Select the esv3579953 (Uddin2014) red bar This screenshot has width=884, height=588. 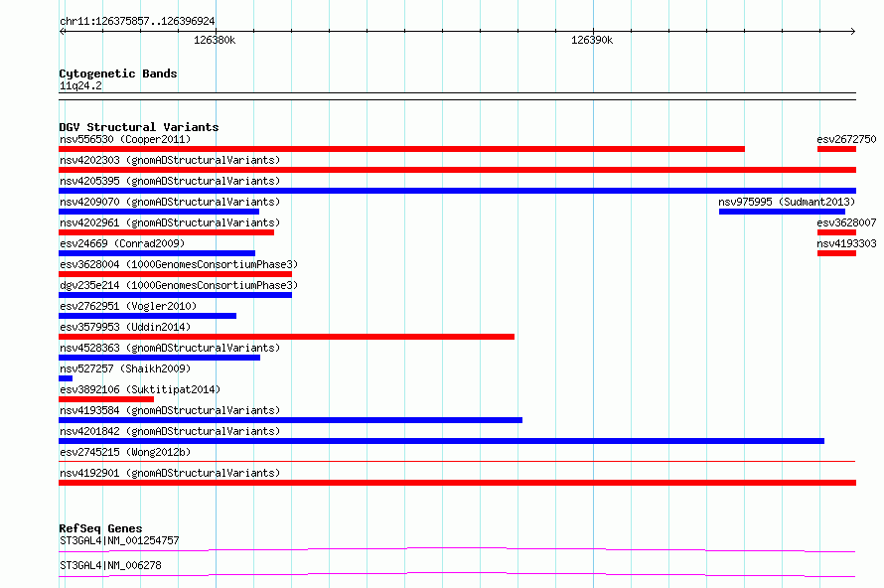[x=286, y=337]
